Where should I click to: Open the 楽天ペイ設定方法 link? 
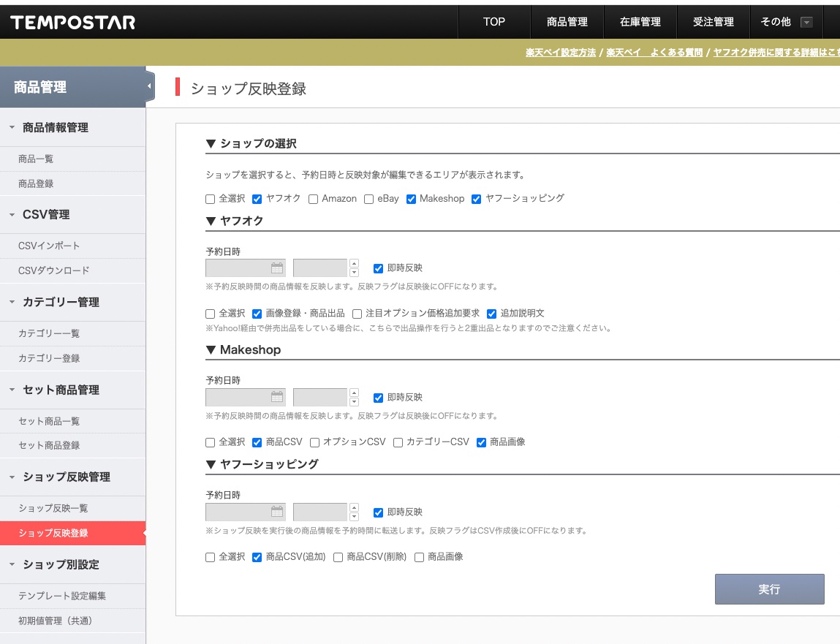tap(561, 53)
